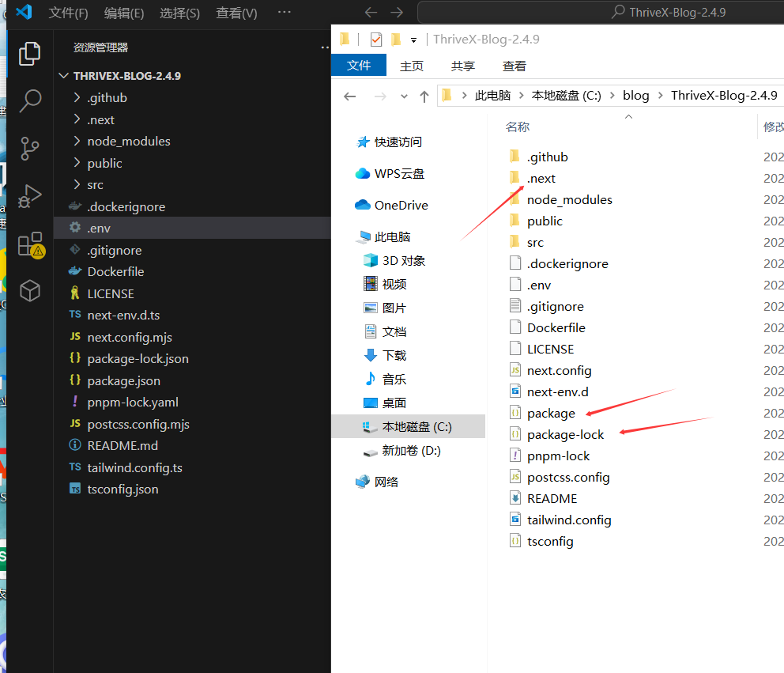Open the 文件(F) menu in VS Code
This screenshot has width=784, height=673.
pyautogui.click(x=68, y=13)
